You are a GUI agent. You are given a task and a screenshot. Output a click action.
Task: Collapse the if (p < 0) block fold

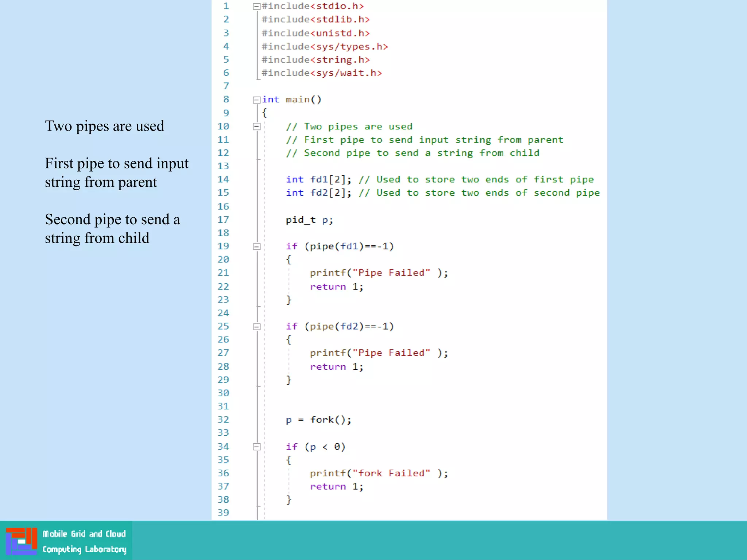256,447
